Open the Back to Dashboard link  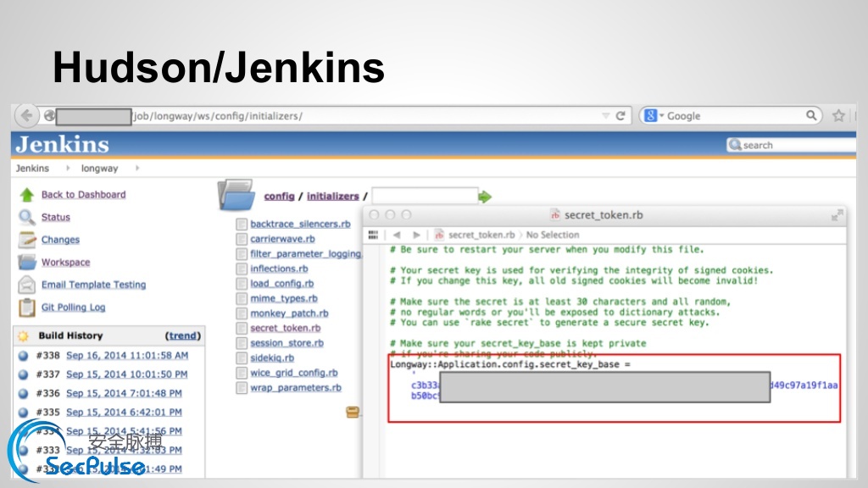point(84,195)
